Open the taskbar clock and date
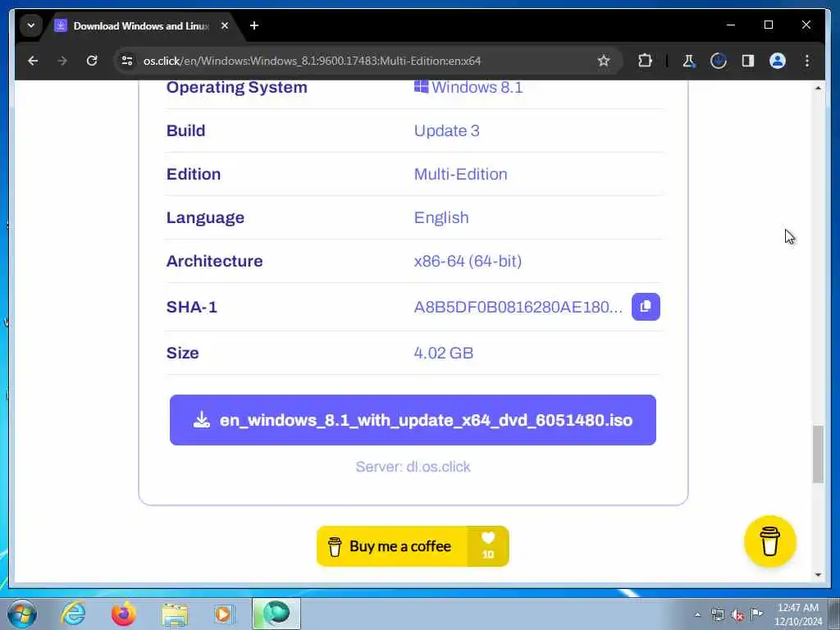 [797, 614]
